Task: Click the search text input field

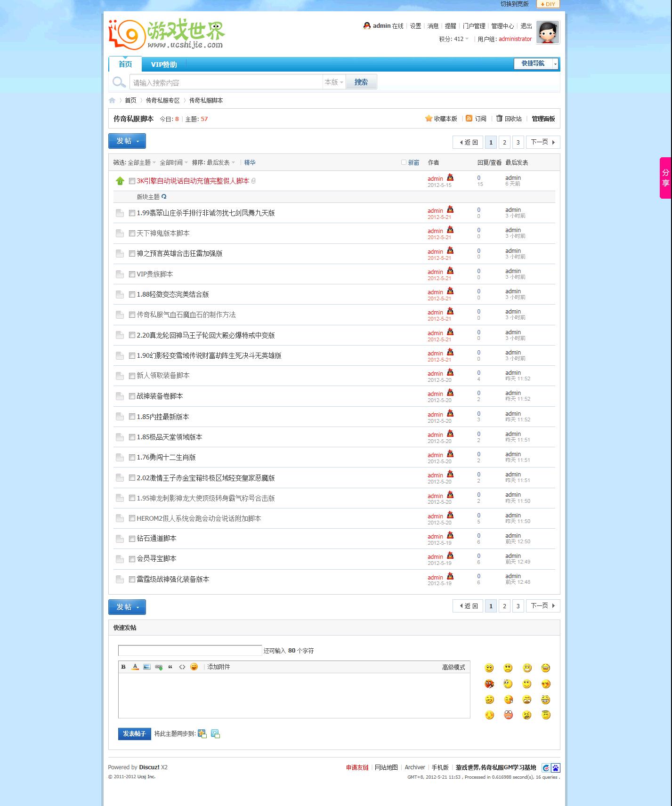Action: coord(226,82)
